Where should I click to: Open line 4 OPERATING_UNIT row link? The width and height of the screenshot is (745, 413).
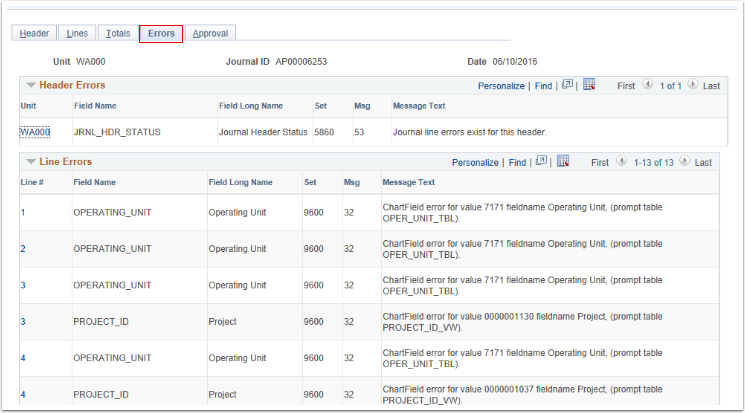click(x=23, y=358)
